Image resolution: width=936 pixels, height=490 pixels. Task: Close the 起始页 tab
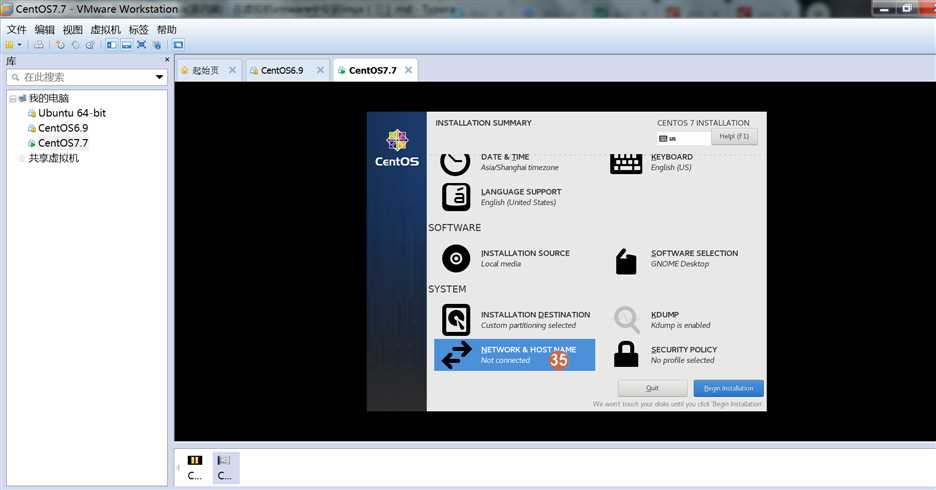point(233,70)
